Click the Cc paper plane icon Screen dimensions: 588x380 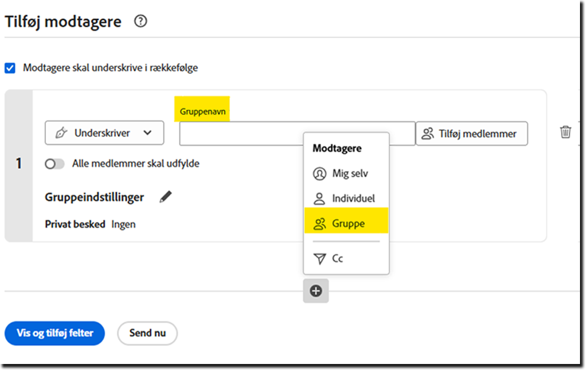pos(319,259)
